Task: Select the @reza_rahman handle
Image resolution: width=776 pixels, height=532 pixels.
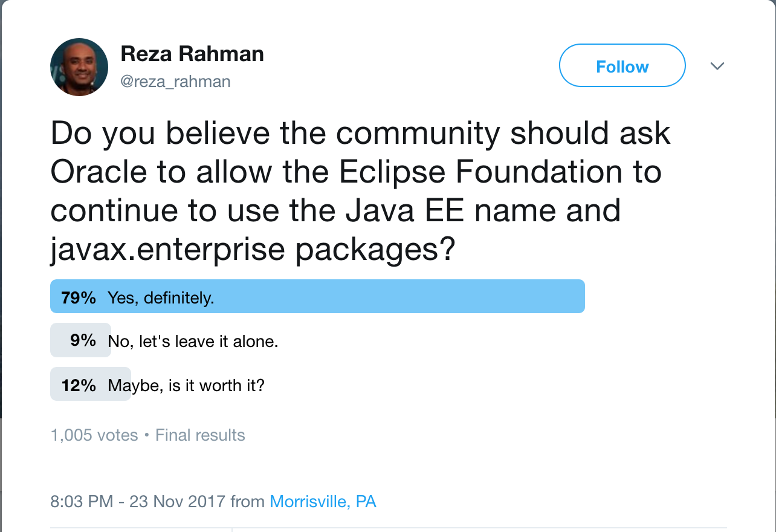Action: click(x=175, y=82)
